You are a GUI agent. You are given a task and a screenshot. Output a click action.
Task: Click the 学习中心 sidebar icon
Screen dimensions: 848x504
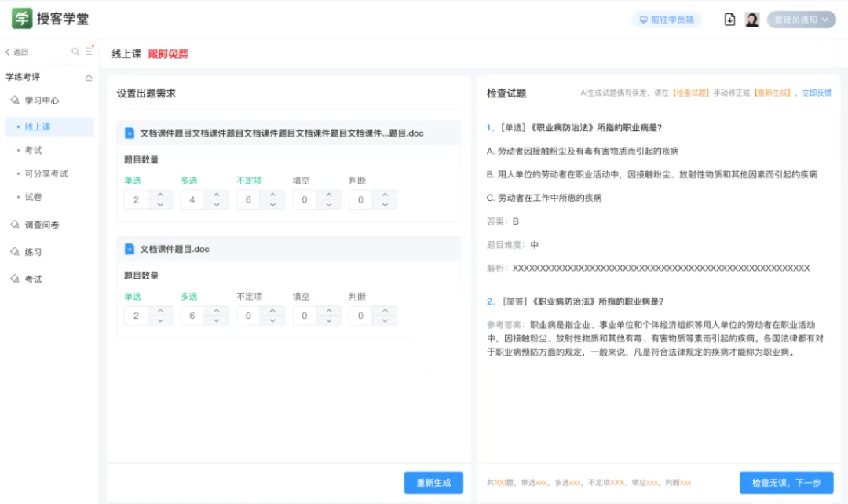coord(14,100)
